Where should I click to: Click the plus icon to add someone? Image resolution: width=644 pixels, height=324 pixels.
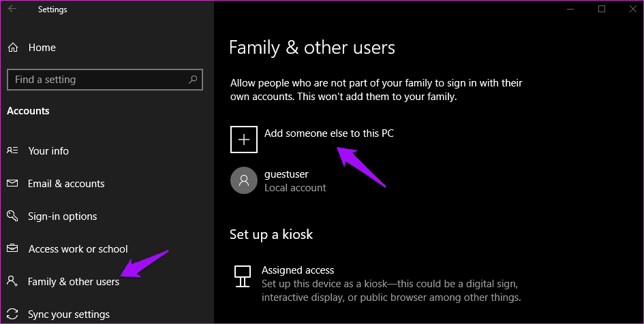[x=244, y=140]
